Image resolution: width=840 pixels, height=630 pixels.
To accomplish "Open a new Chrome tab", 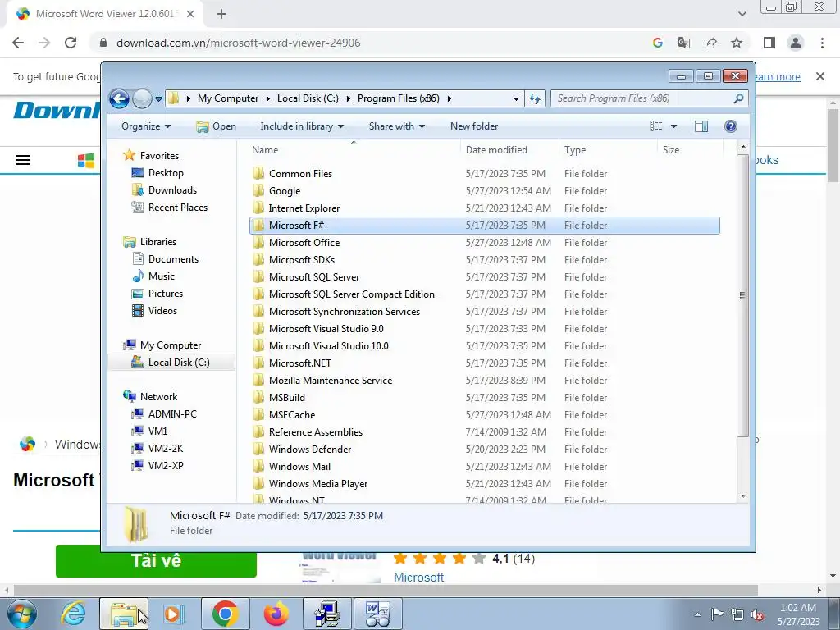I will [x=221, y=15].
